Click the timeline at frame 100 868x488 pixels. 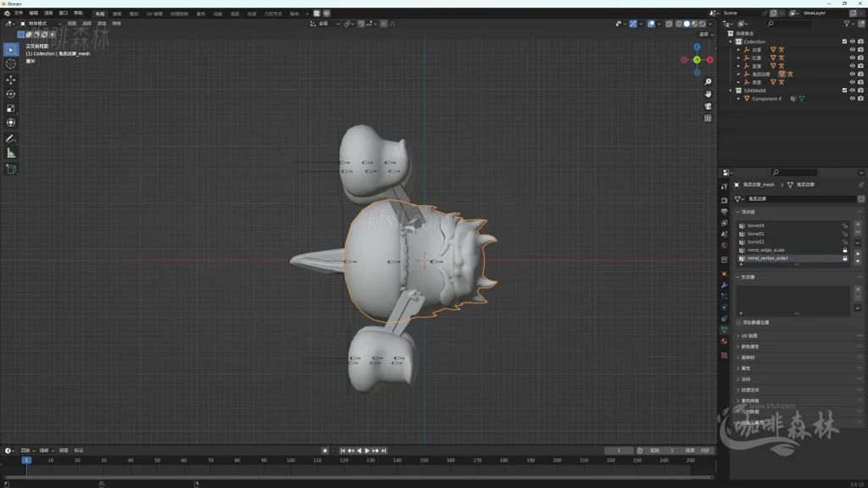tap(290, 461)
